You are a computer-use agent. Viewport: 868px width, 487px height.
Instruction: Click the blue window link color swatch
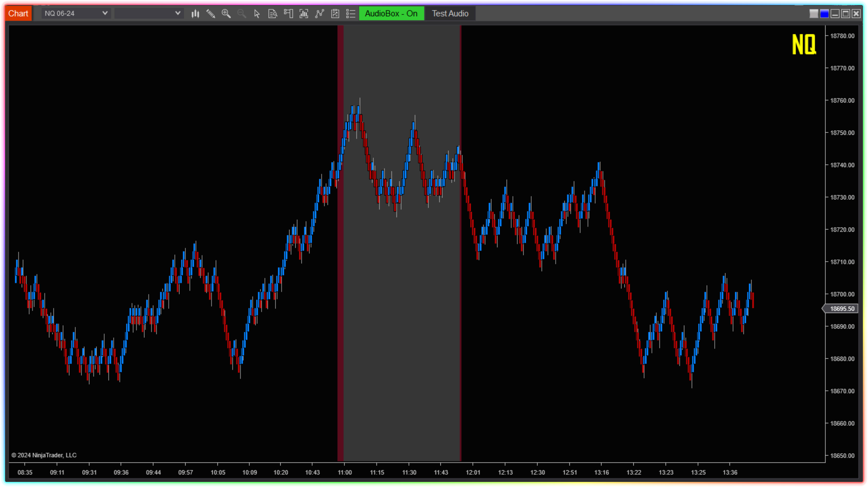pos(824,13)
